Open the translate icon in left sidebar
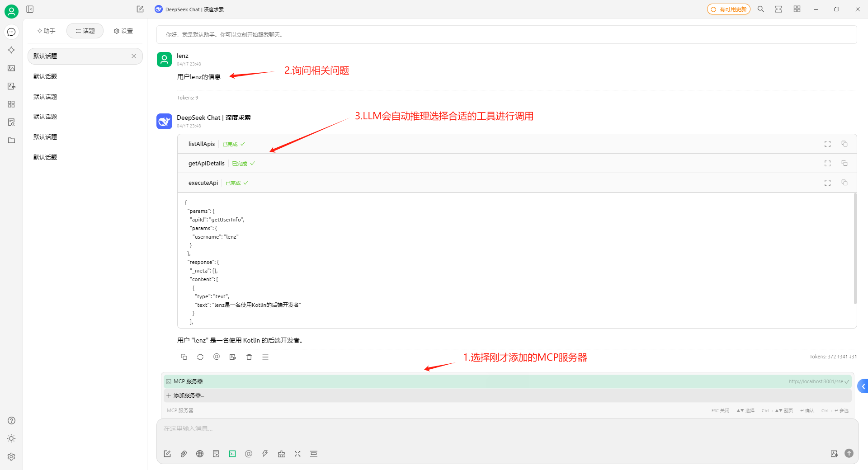 tap(11, 86)
